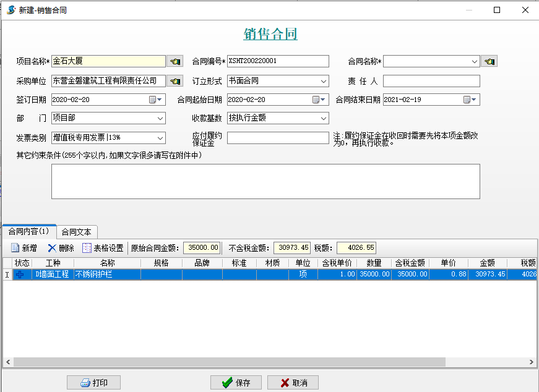Screen dimensions: 539x392
Task: Open the 合同名称 lookup icon
Action: click(488, 61)
